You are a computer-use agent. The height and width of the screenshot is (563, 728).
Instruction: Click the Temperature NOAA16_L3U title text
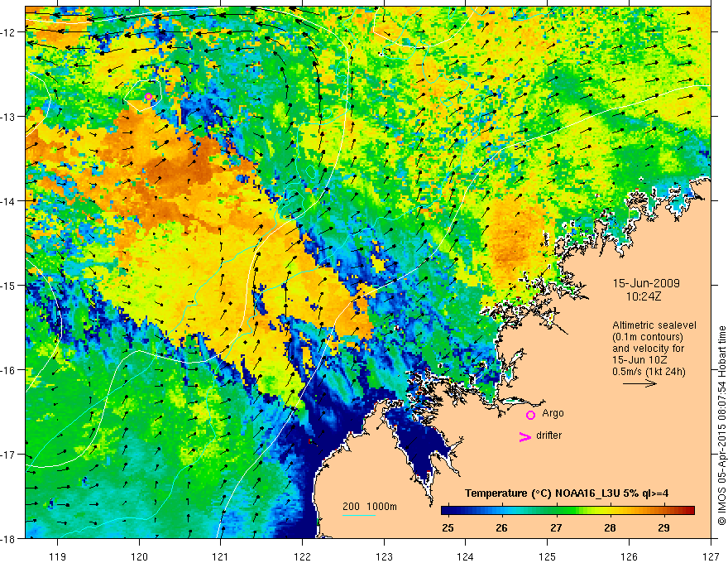(567, 493)
